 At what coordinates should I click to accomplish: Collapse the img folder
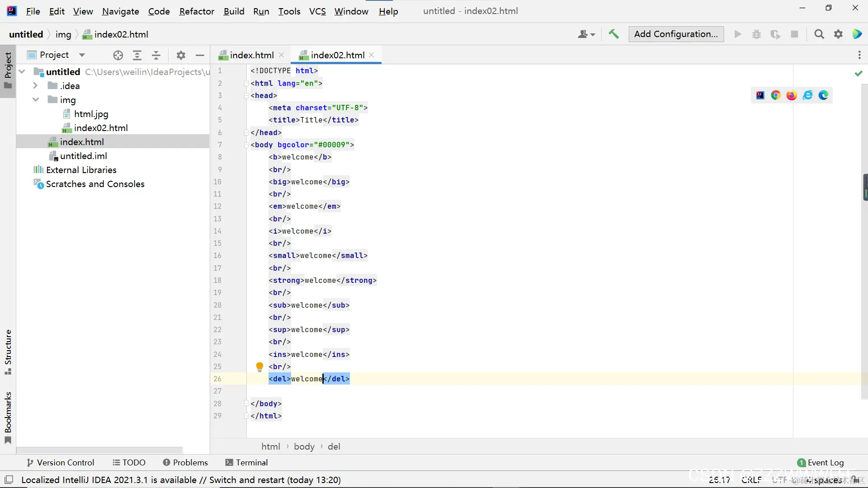coord(35,100)
